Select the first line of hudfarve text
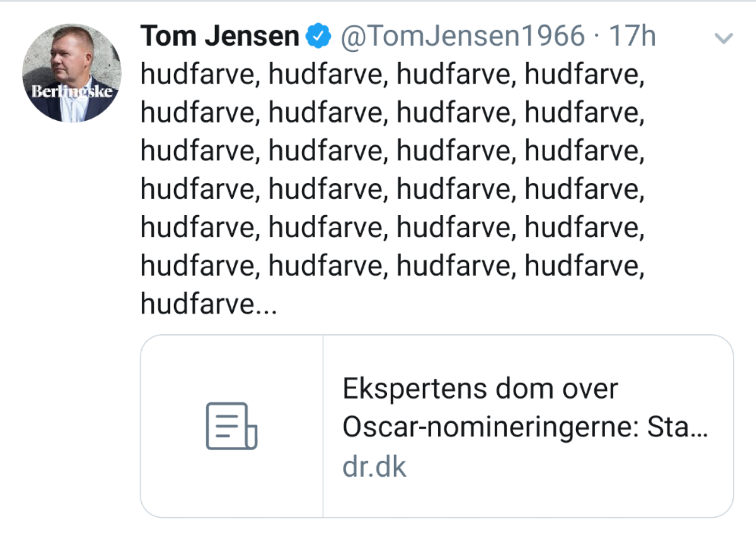 392,74
